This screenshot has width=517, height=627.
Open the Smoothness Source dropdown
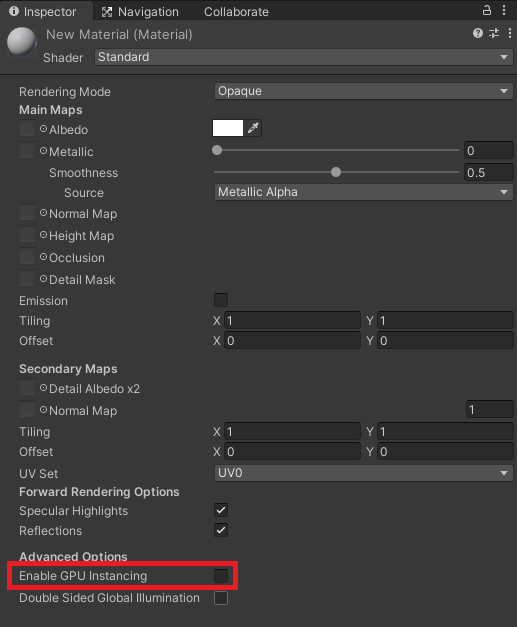point(364,192)
